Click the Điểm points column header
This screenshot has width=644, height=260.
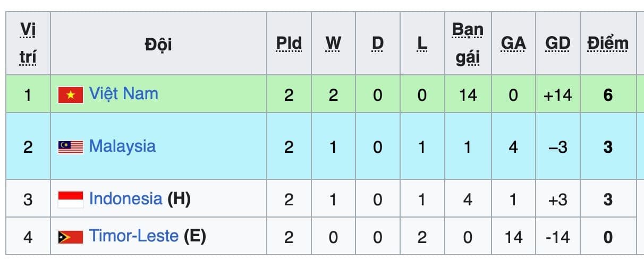pos(607,44)
